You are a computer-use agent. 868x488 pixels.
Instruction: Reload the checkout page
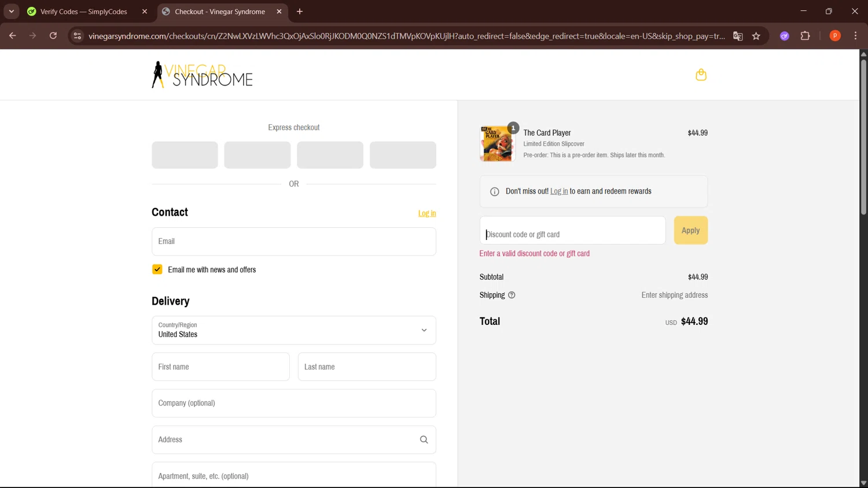pyautogui.click(x=53, y=36)
